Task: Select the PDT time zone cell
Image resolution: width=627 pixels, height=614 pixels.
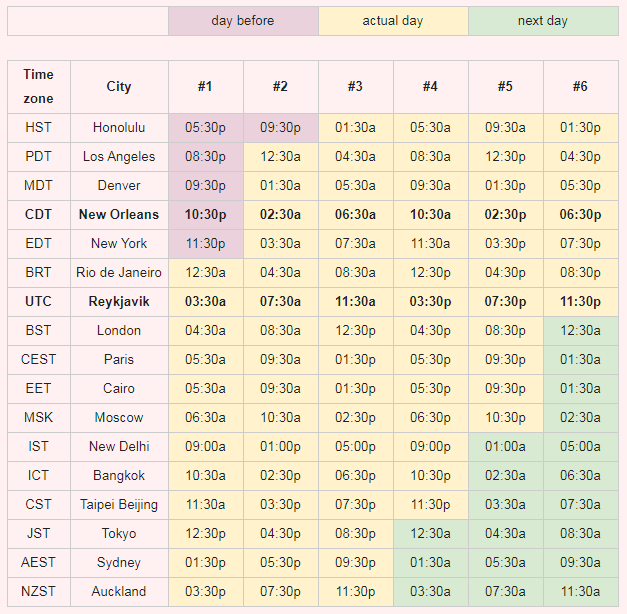Action: tap(39, 157)
